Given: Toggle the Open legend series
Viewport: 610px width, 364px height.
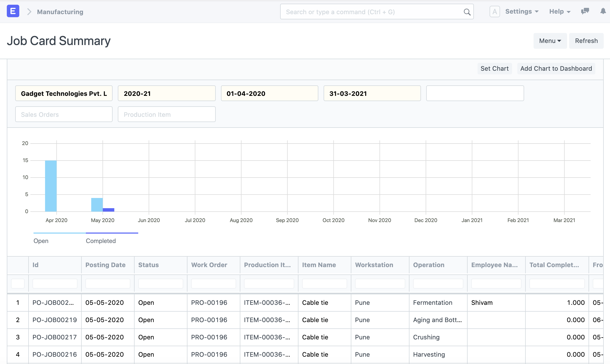Looking at the screenshot, I should click(41, 241).
